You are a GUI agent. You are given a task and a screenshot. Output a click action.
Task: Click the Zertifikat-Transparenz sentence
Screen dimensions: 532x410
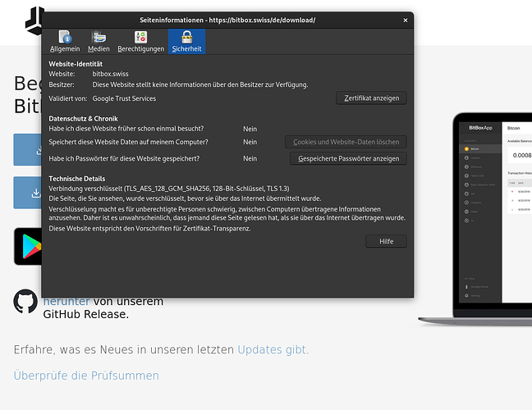pos(149,229)
